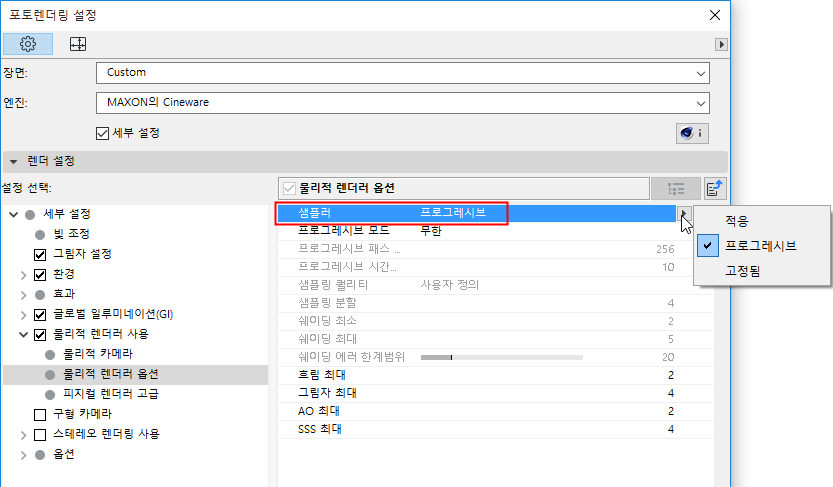Click the 프로그레시브 모드 value 무한
The image size is (833, 487).
coord(431,231)
